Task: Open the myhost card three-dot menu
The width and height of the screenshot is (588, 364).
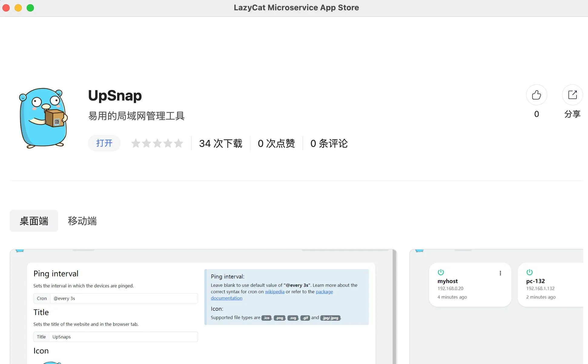Action: [500, 273]
